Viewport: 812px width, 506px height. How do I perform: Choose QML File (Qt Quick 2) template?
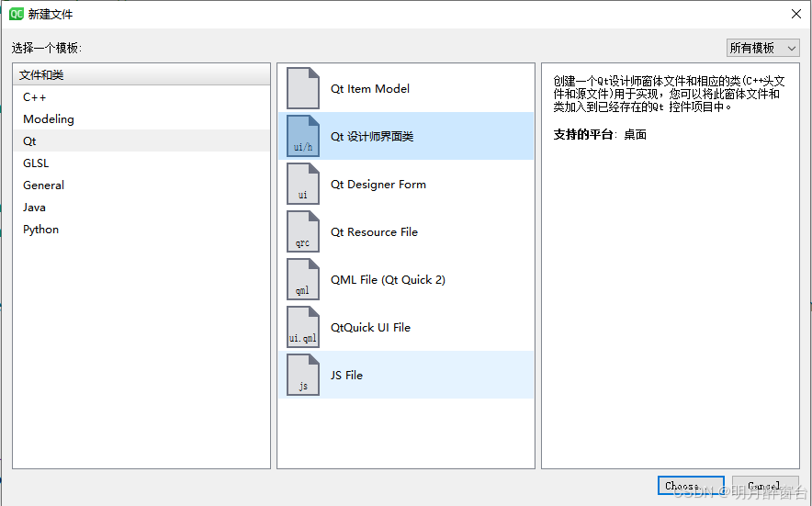[x=406, y=279]
